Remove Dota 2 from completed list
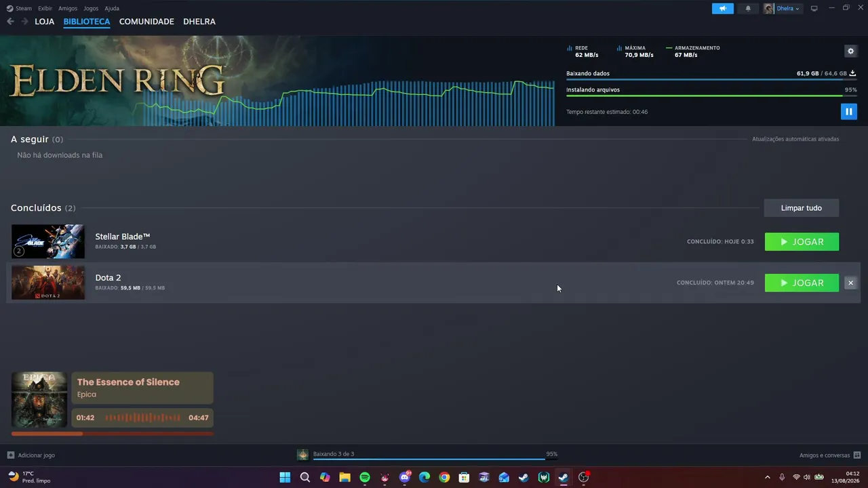This screenshot has height=488, width=868. pyautogui.click(x=850, y=283)
